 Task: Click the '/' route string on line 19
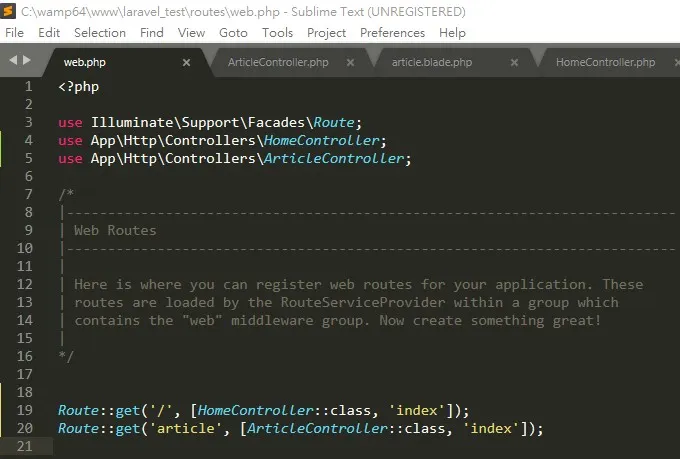160,410
